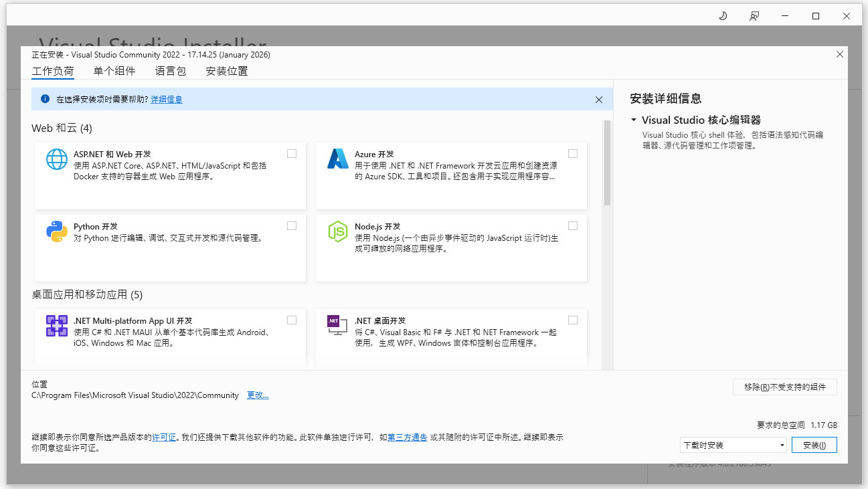This screenshot has width=868, height=489.
Task: Click the theme toggle moon icon in title bar
Action: pos(722,15)
